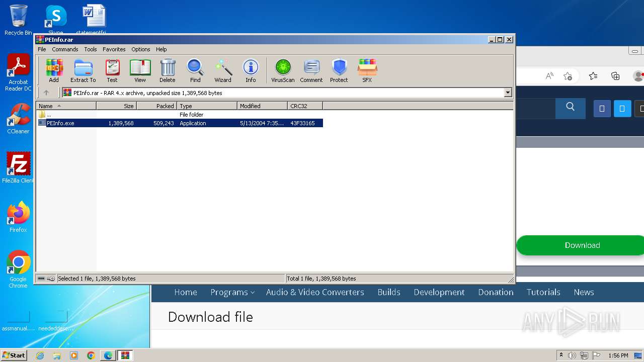Click the volume icon in system tray

(572, 355)
